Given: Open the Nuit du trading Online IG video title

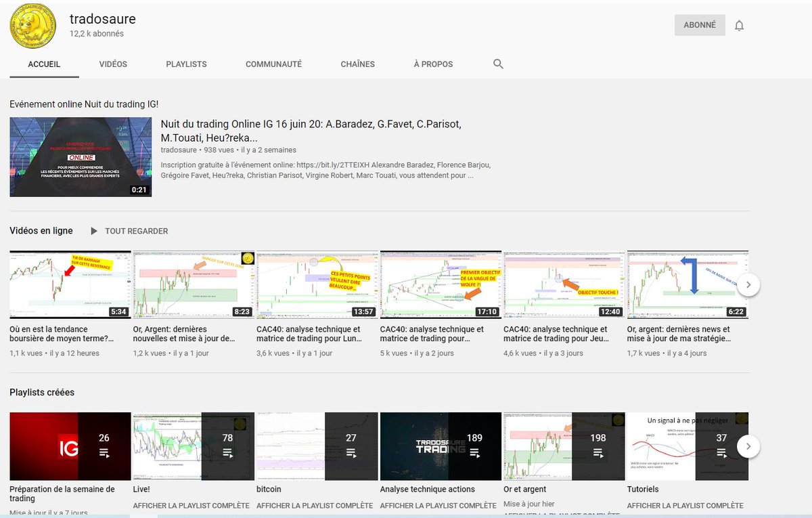Looking at the screenshot, I should point(311,131).
